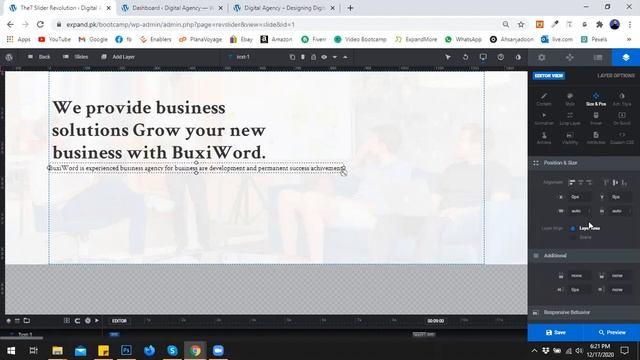Open the navigation options tab
This screenshot has height=360, width=640.
pyautogui.click(x=570, y=57)
